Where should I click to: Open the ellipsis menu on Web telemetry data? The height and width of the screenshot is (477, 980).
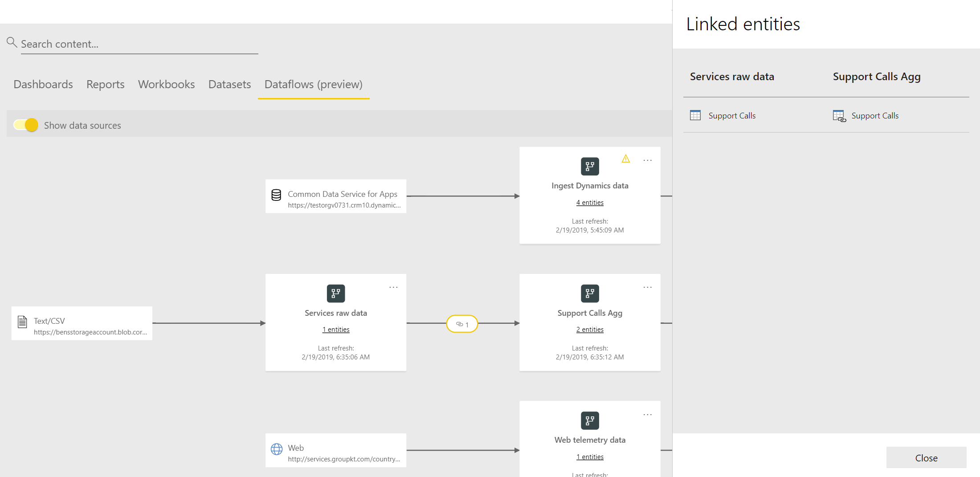click(647, 415)
